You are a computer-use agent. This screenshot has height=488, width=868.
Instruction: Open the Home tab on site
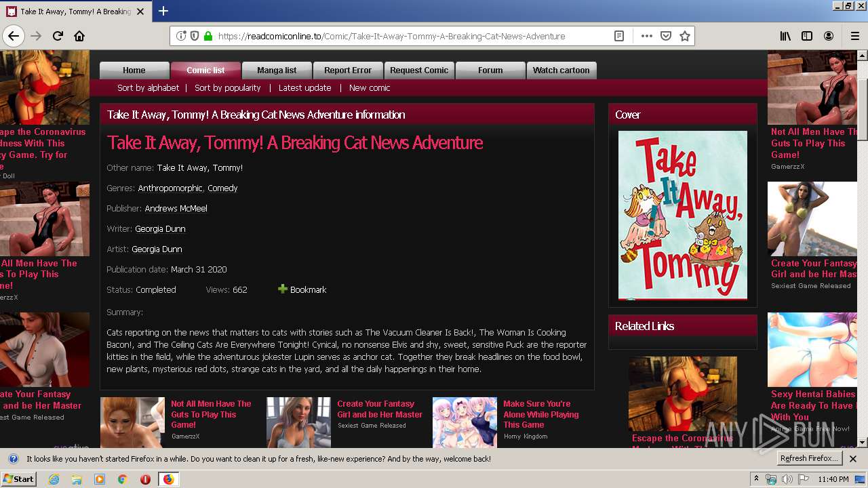(x=134, y=70)
